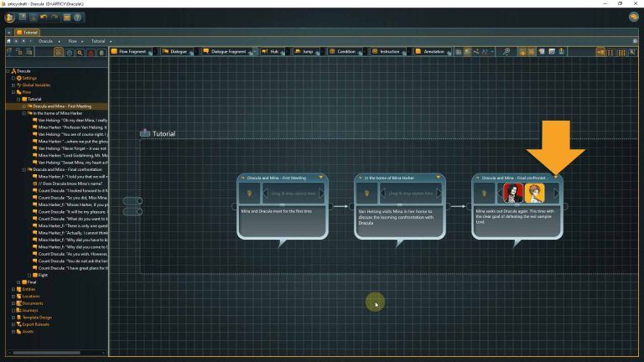The width and height of the screenshot is (644, 362).
Task: Expand the Global Variables tree node
Action: (x=13, y=85)
